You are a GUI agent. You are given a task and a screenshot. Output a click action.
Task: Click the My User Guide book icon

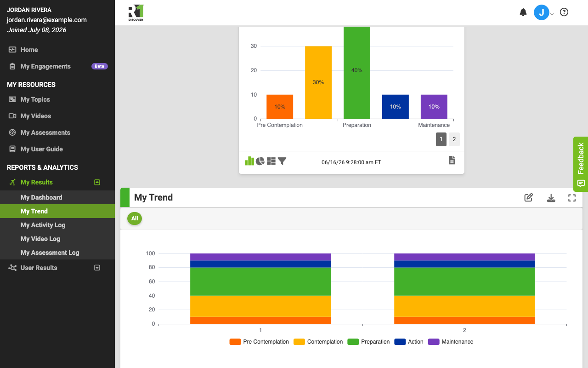point(12,149)
